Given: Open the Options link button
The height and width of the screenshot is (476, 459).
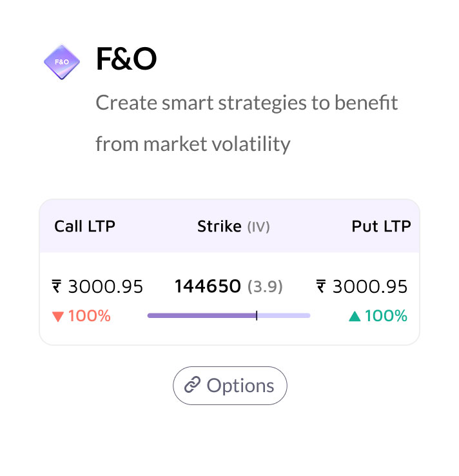Looking at the screenshot, I should click(x=229, y=386).
